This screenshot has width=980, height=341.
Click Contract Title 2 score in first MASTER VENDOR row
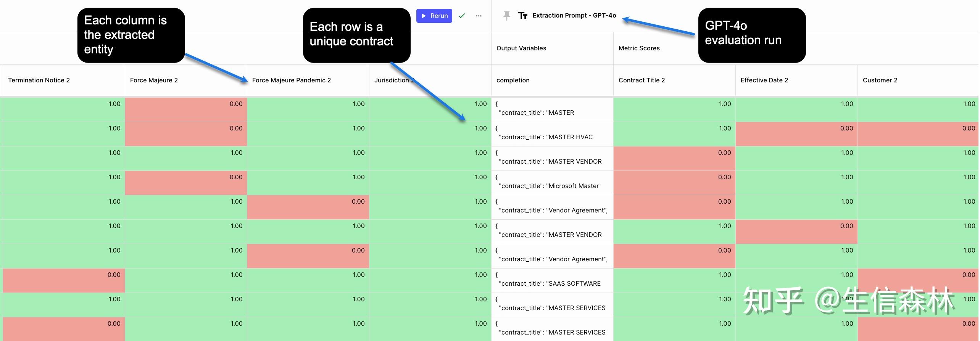click(x=674, y=158)
